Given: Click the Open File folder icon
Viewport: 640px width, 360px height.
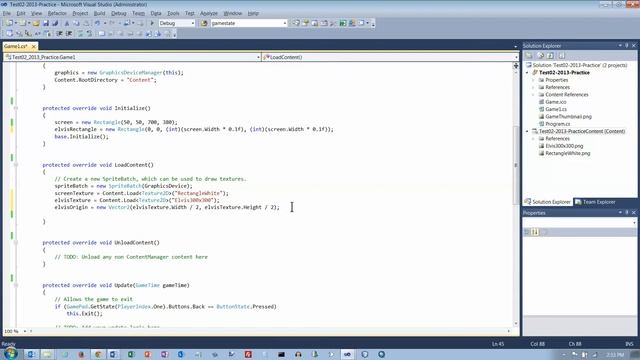Looking at the screenshot, I should click(36, 23).
